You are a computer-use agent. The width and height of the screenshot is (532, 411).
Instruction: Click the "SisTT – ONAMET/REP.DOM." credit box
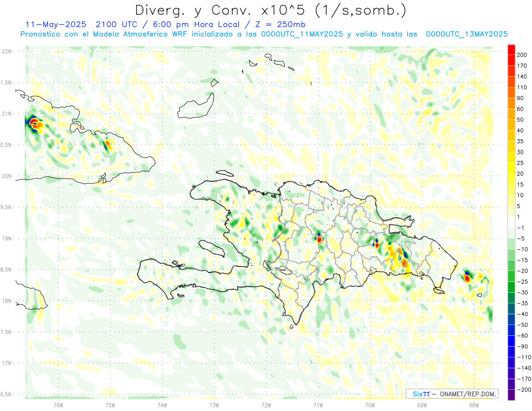(x=452, y=394)
